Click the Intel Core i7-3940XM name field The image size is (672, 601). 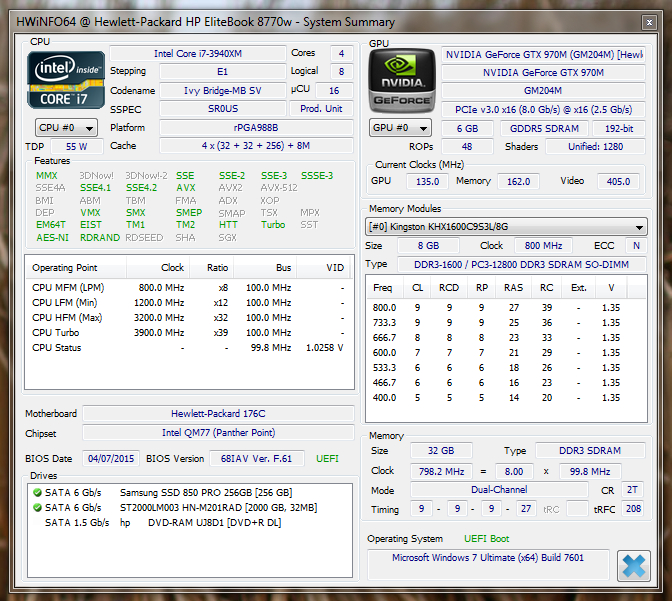(198, 54)
